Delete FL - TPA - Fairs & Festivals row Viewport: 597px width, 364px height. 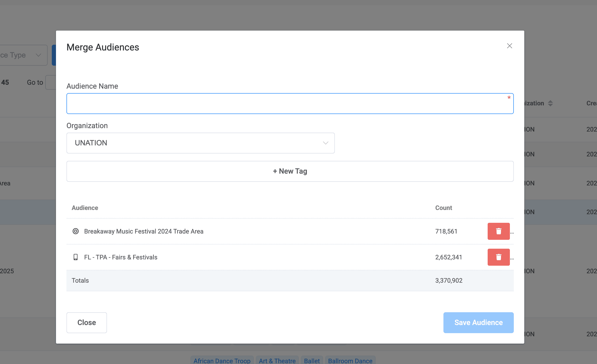pos(498,257)
